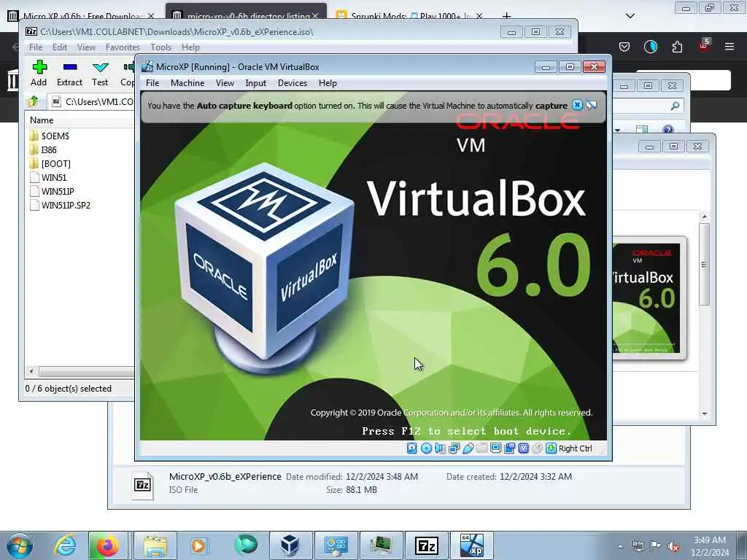
Task: Click the hard disk activity icon in VirtualBox status bar
Action: [x=412, y=448]
